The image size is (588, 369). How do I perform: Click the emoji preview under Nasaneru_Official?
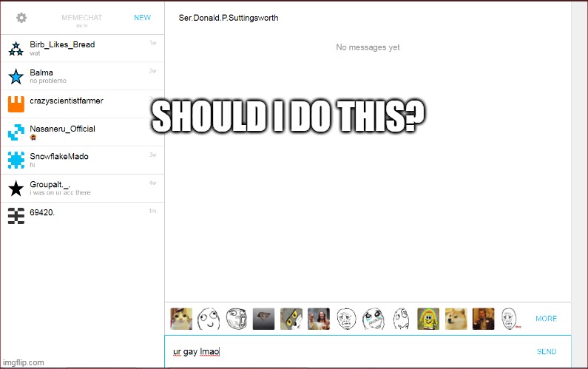tap(33, 138)
